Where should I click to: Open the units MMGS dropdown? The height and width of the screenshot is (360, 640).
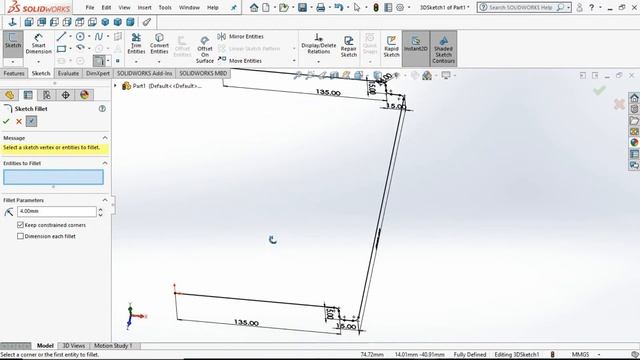(x=599, y=355)
